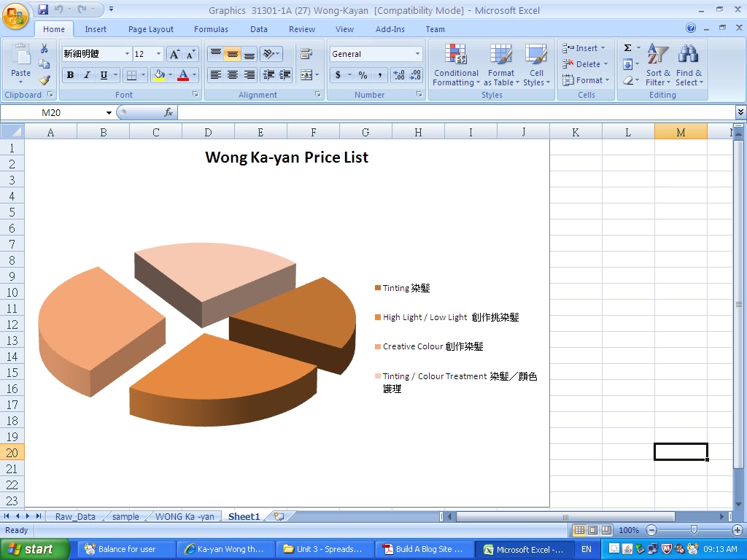Toggle underline formatting
The image size is (747, 560).
point(102,75)
